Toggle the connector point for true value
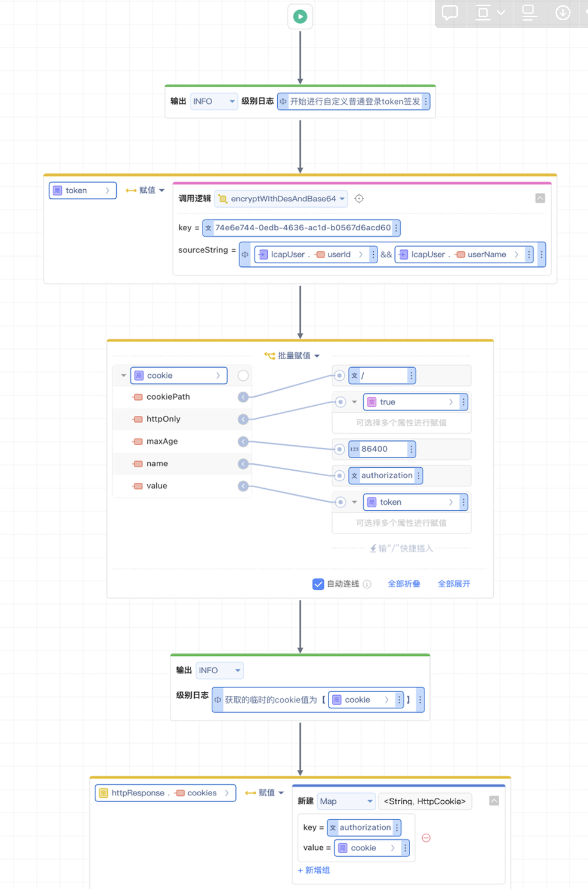 coord(340,402)
